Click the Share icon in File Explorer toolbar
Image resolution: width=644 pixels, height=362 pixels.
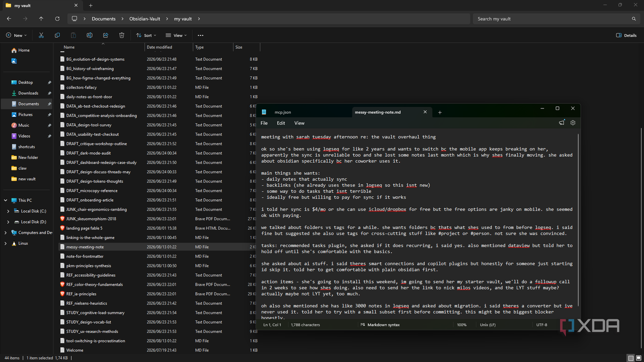pyautogui.click(x=105, y=35)
